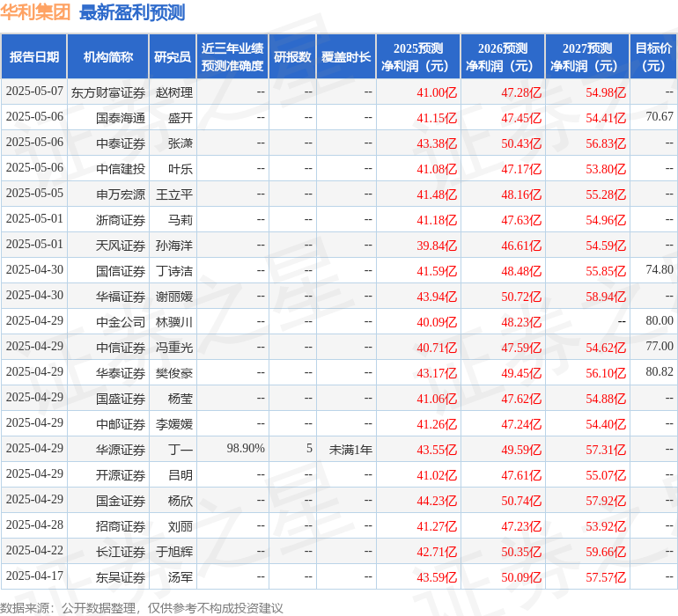Click 50.74亿 profit forecast for 2026
Viewport: 678px width, 616px height.
click(x=521, y=501)
